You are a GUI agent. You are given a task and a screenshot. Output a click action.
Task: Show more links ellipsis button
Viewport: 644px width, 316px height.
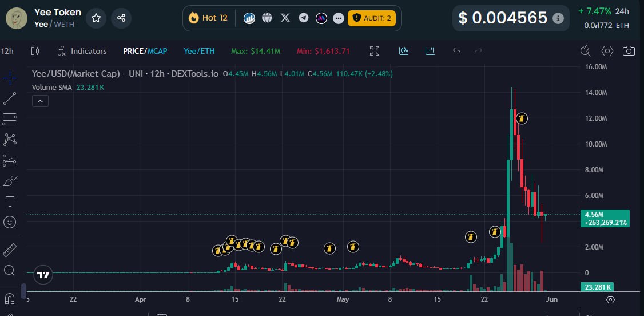tap(339, 18)
